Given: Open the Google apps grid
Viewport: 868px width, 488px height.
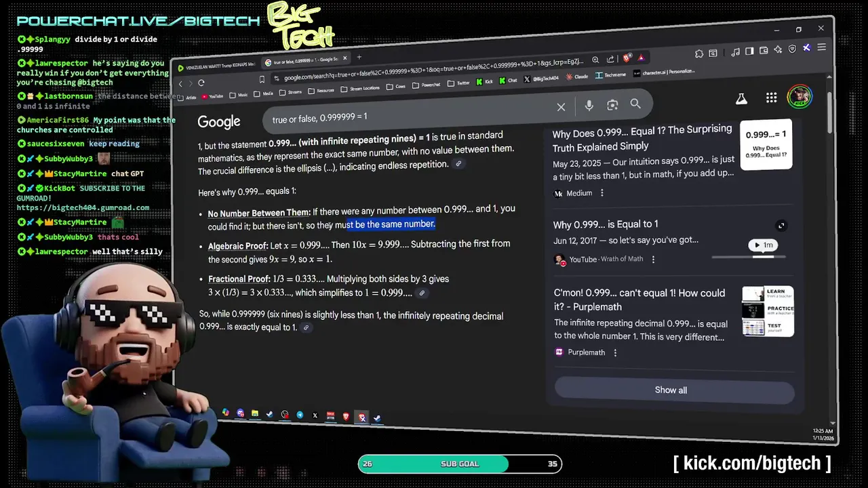Looking at the screenshot, I should click(x=771, y=98).
